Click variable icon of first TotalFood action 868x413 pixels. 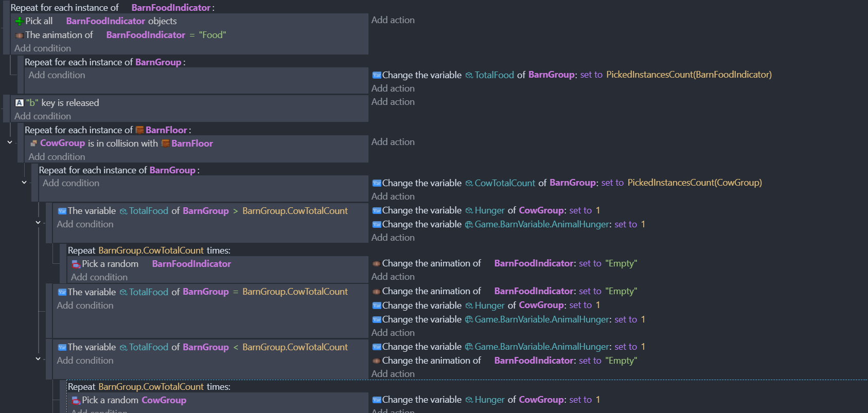(x=377, y=75)
